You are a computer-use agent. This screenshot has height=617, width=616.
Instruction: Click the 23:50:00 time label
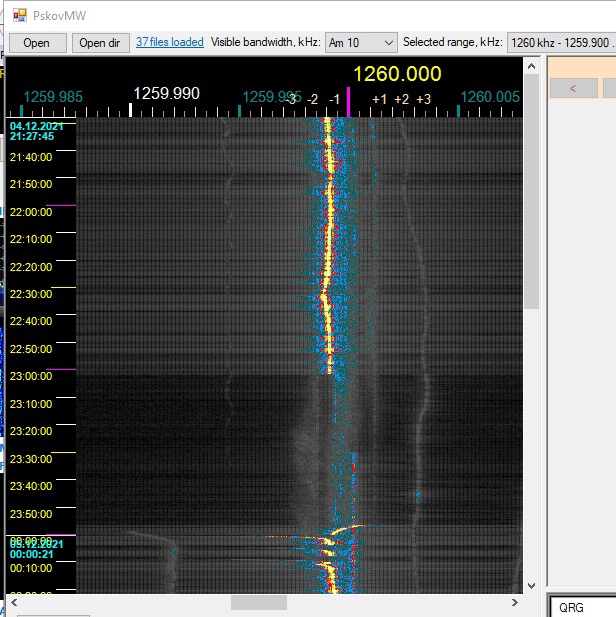pyautogui.click(x=31, y=514)
